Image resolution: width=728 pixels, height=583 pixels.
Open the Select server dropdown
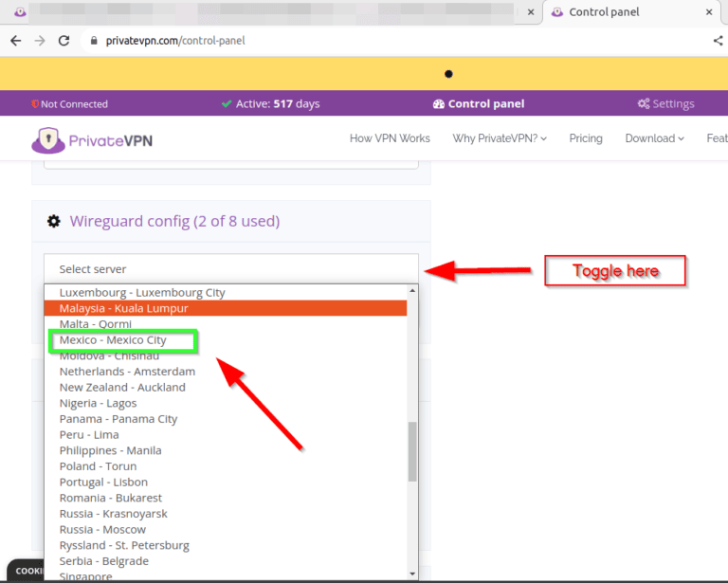(x=230, y=269)
